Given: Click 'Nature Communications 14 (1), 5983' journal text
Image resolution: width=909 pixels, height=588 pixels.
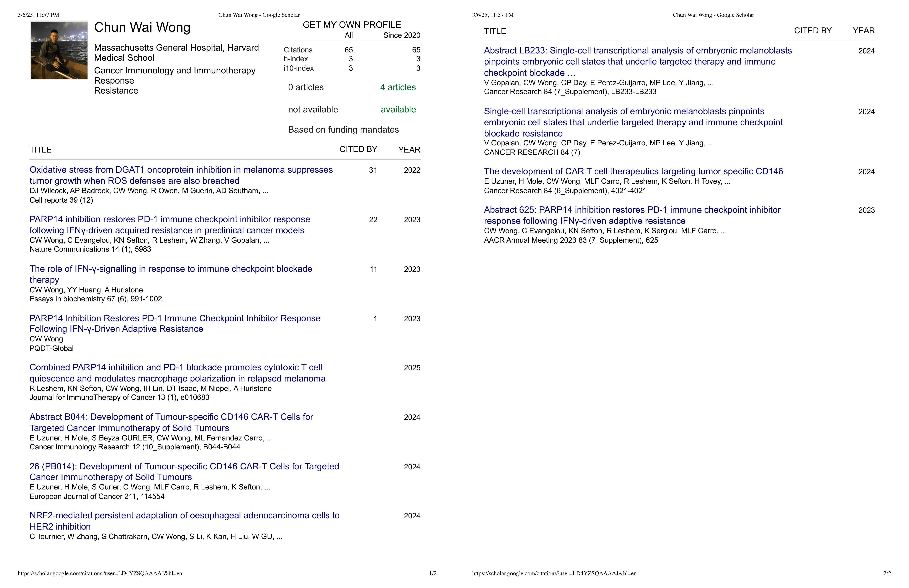Looking at the screenshot, I should (x=90, y=249).
